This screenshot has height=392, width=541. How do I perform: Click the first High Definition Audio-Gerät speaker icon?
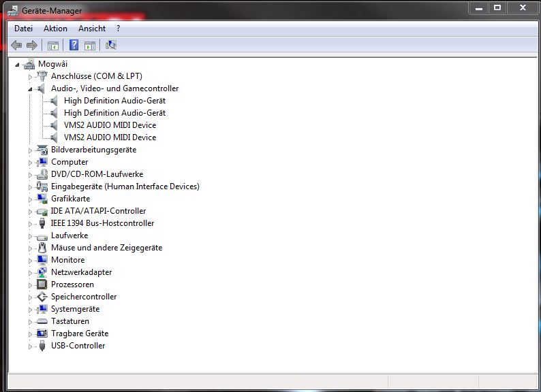pos(54,101)
